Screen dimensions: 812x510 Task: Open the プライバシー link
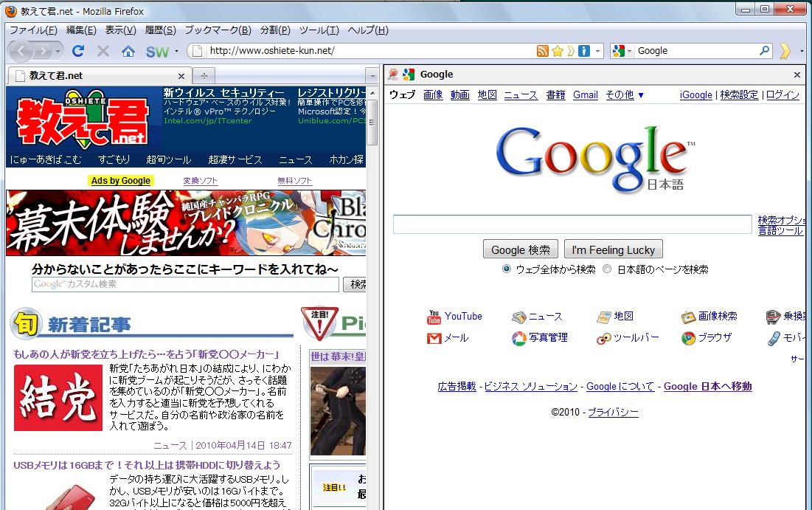pos(613,412)
